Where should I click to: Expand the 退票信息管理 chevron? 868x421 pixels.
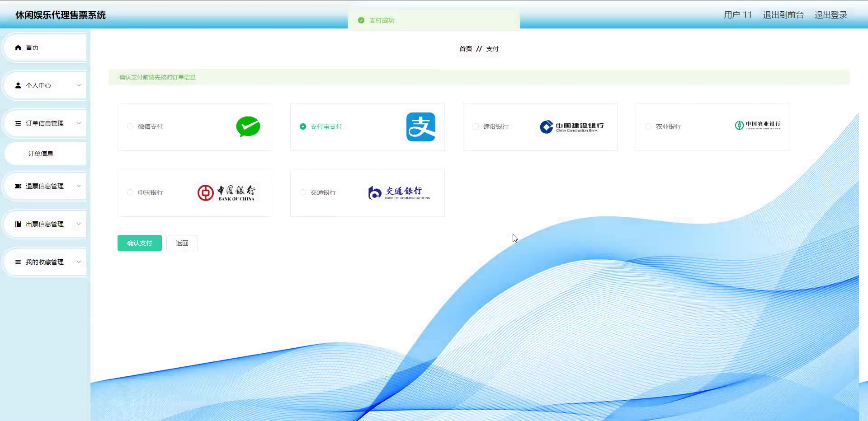point(79,186)
